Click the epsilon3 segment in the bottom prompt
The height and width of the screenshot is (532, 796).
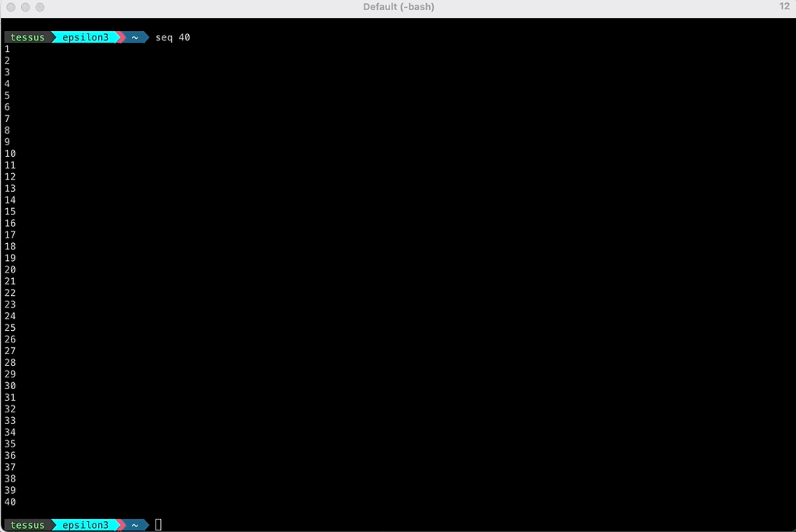[86, 525]
